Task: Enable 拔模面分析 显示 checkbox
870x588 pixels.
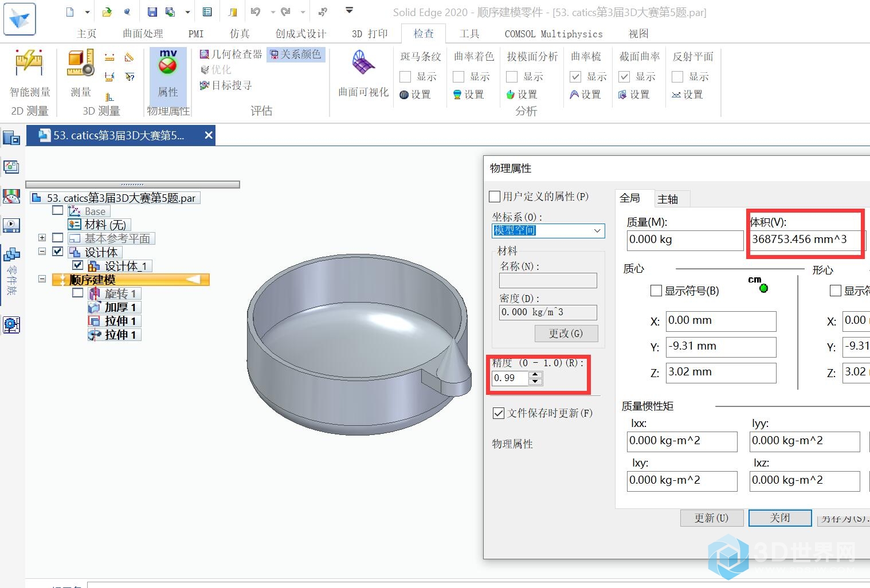Action: point(512,77)
